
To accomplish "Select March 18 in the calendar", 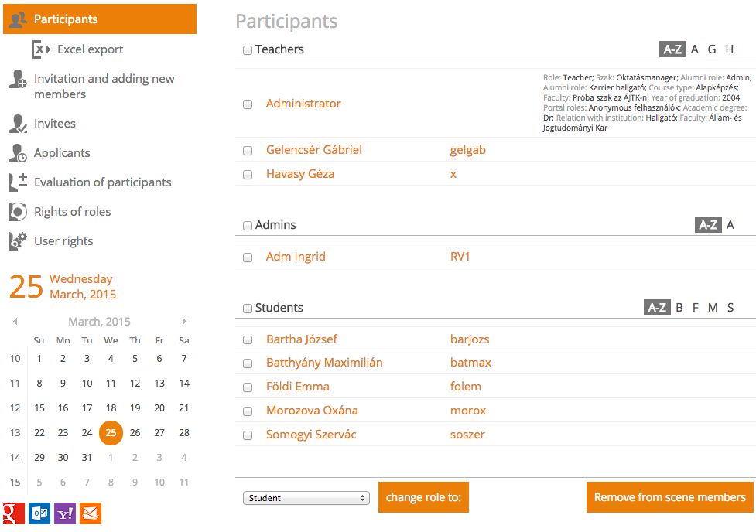I will [x=111, y=408].
